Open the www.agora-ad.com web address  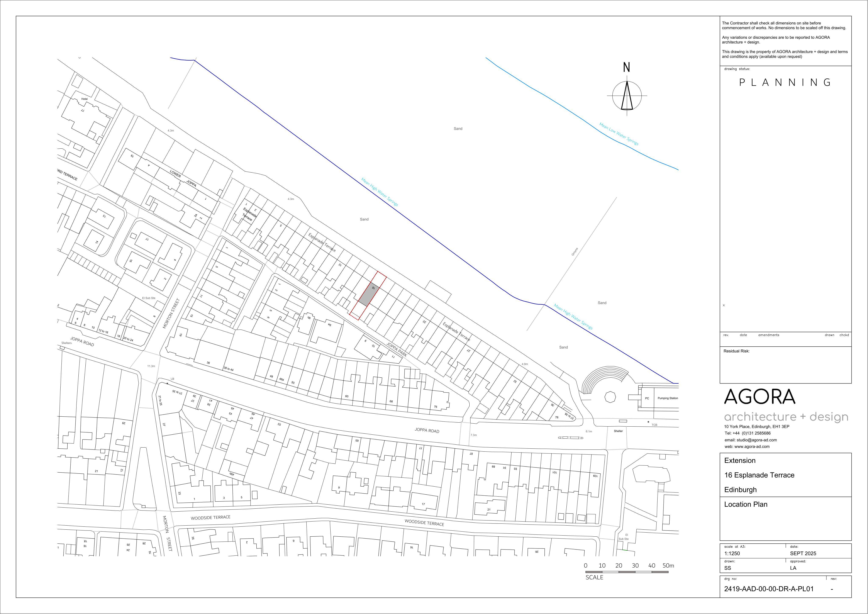coord(747,447)
